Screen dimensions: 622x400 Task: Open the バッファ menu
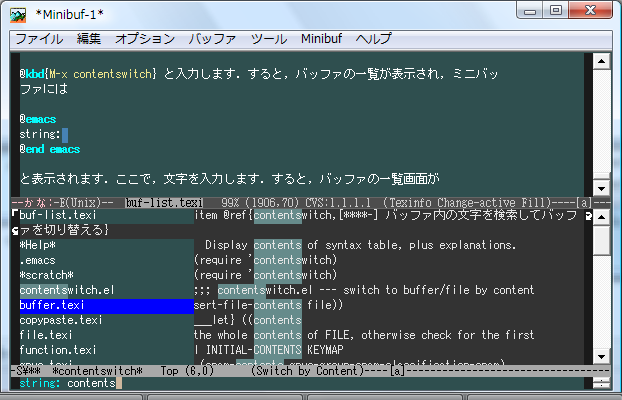coord(212,39)
